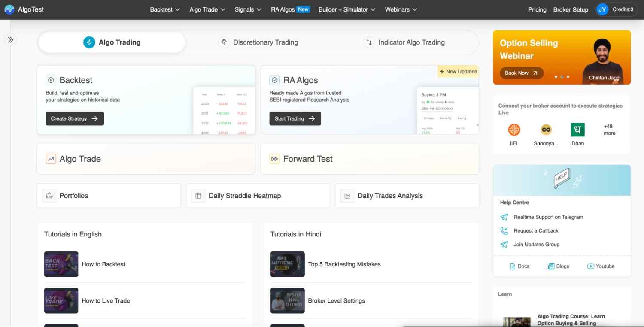Open Portfolios
Screen dimensions: 644x327
coord(109,196)
